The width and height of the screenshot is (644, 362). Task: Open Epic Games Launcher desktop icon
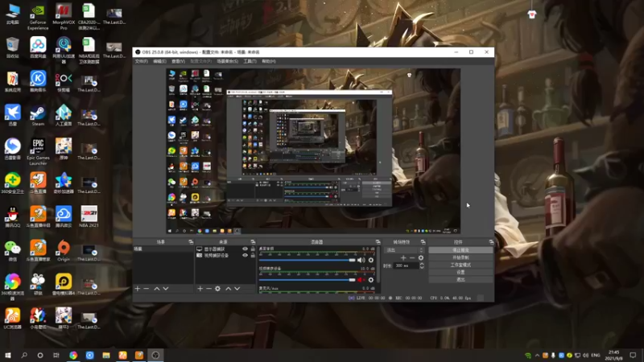point(38,151)
